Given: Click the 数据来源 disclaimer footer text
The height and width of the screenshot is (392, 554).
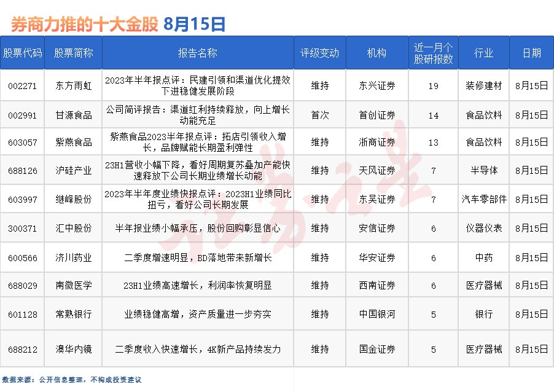Looking at the screenshot, I should tap(71, 380).
